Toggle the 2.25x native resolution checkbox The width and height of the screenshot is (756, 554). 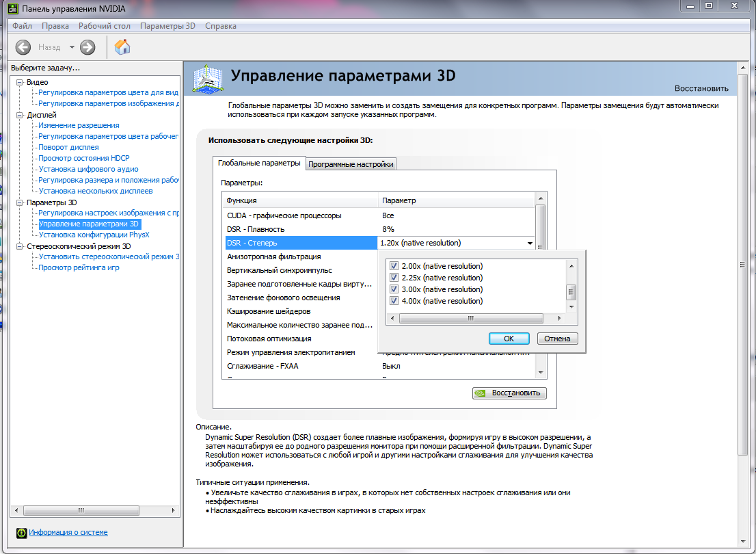[x=394, y=278]
